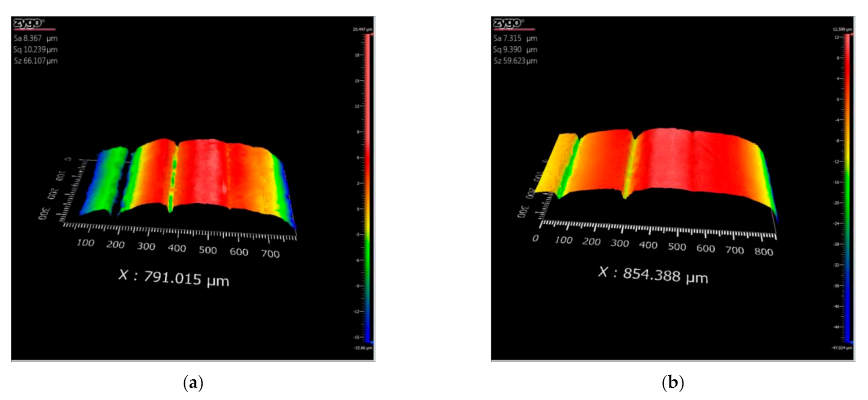868x400 pixels.
Task: Click the figure caption '(b)'
Action: 673,383
